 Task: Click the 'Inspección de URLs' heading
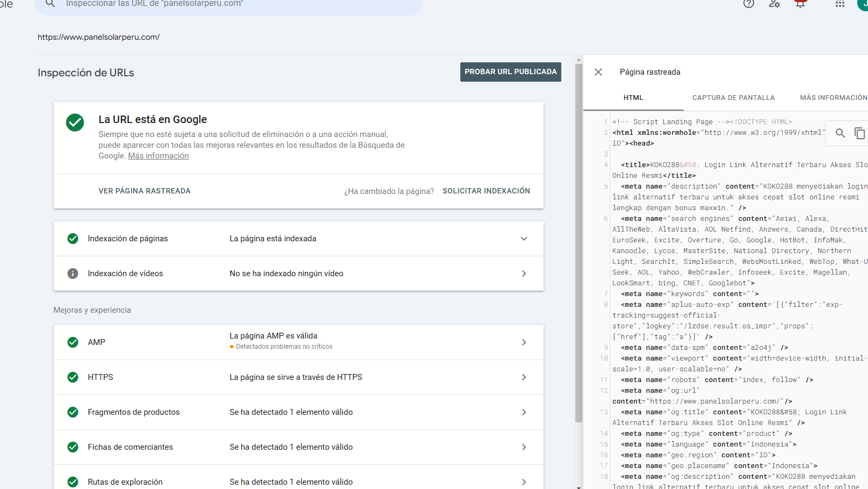86,73
